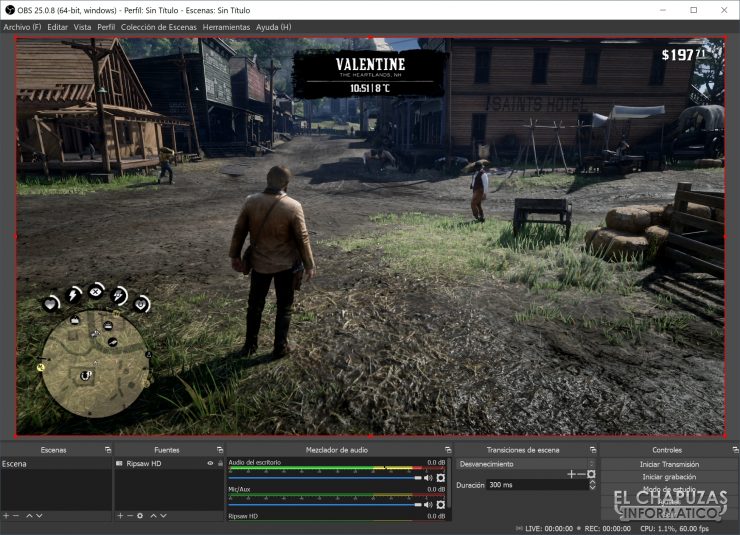Adjust Mic/Aux volume slider
The height and width of the screenshot is (535, 740).
(x=325, y=505)
